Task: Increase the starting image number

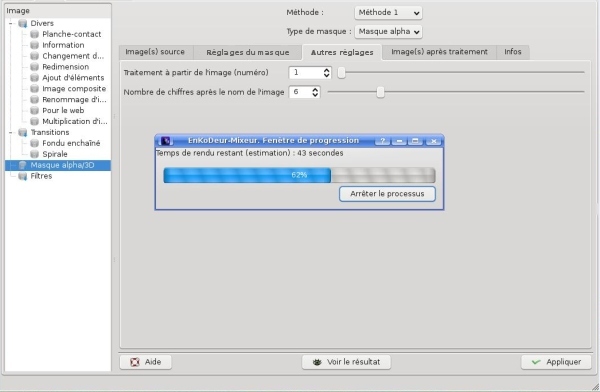Action: click(326, 70)
